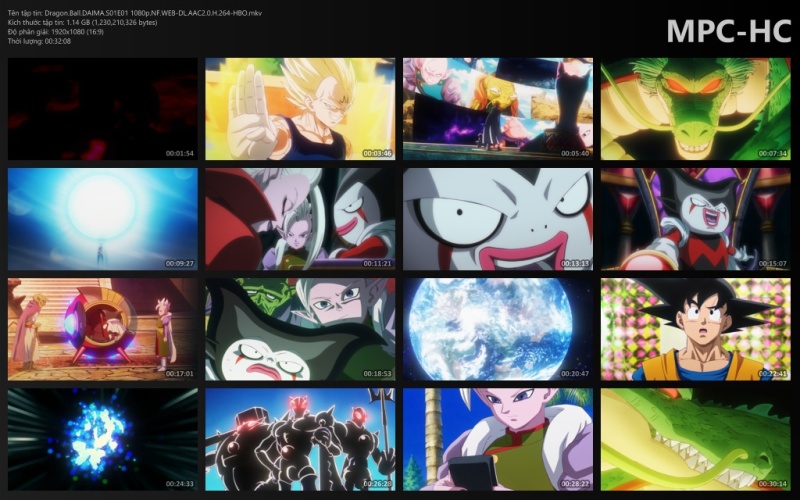The height and width of the screenshot is (500, 800).
Task: Click the file name line ending in HBO.mkv
Action: click(x=135, y=13)
